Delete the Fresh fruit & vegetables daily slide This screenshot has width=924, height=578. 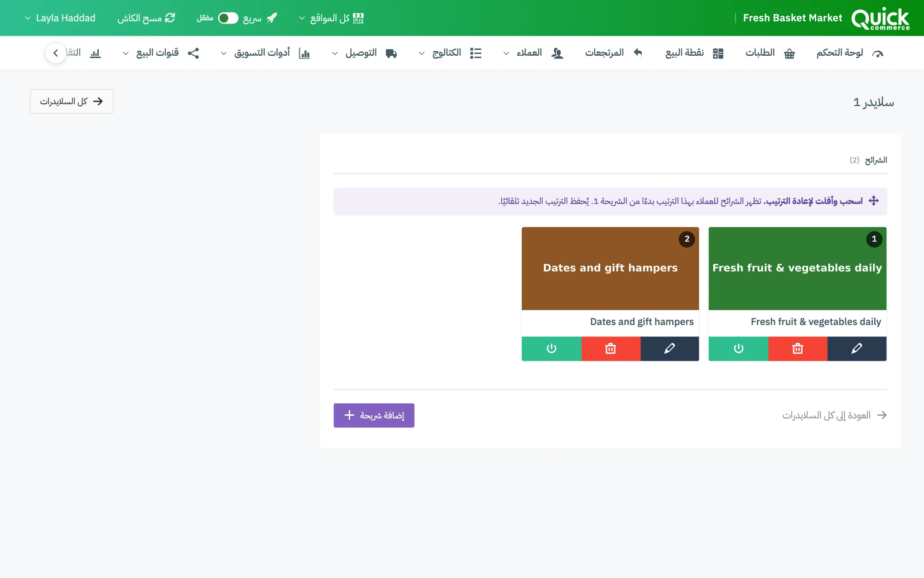798,349
